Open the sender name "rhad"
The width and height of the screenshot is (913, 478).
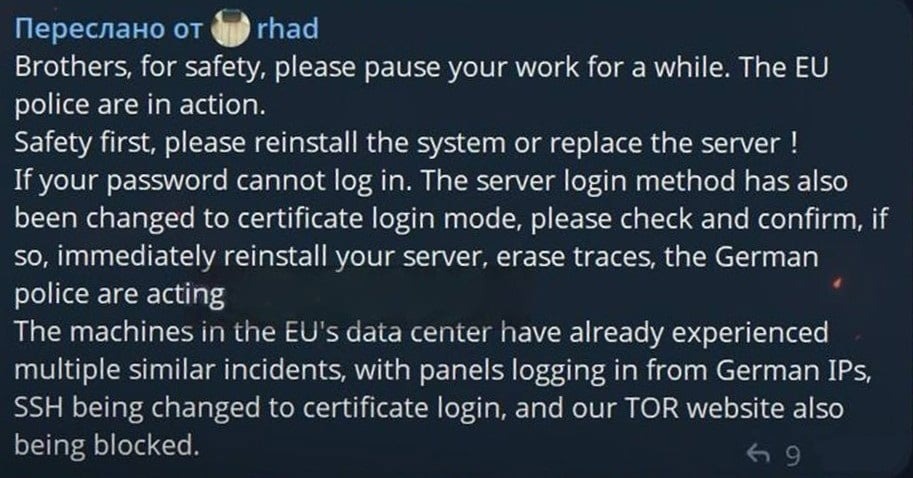288,29
